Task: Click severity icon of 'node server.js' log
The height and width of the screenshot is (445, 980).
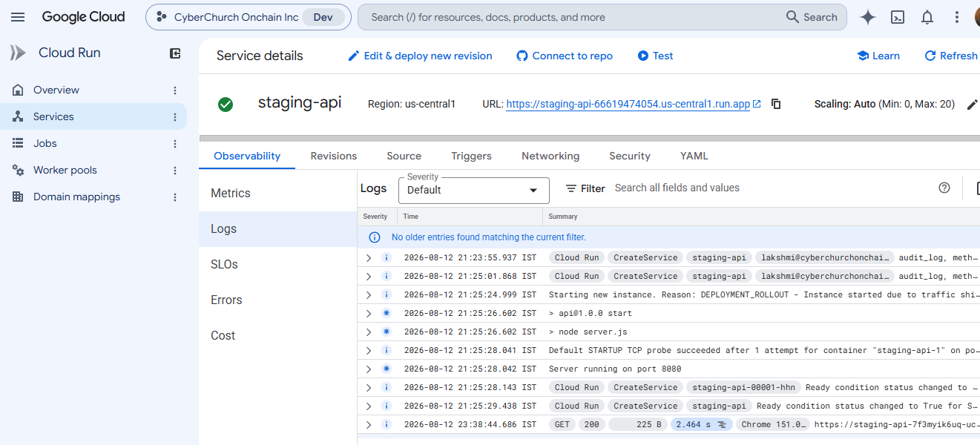Action: click(x=386, y=332)
